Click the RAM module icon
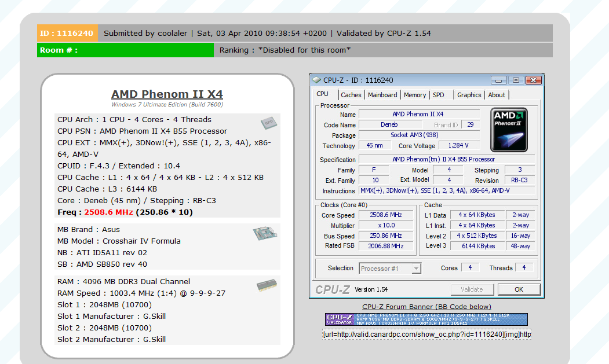The height and width of the screenshot is (364, 609). (267, 285)
